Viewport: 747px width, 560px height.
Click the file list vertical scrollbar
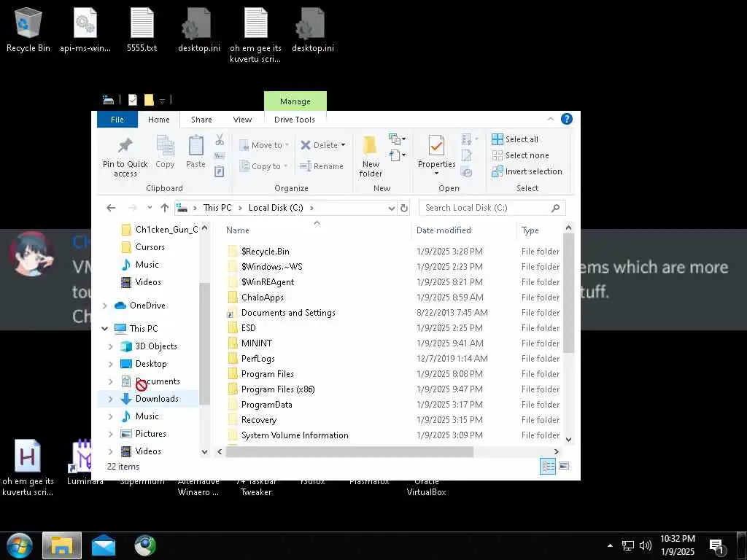coord(568,293)
